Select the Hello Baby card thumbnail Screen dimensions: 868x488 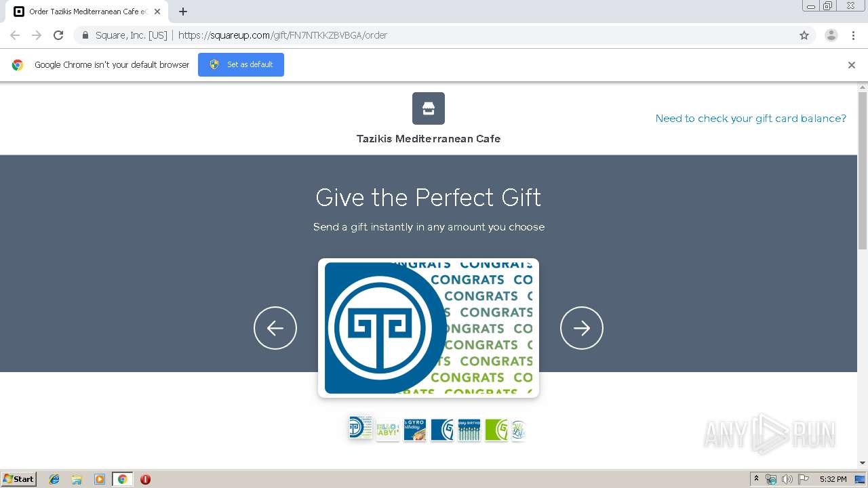(x=388, y=430)
